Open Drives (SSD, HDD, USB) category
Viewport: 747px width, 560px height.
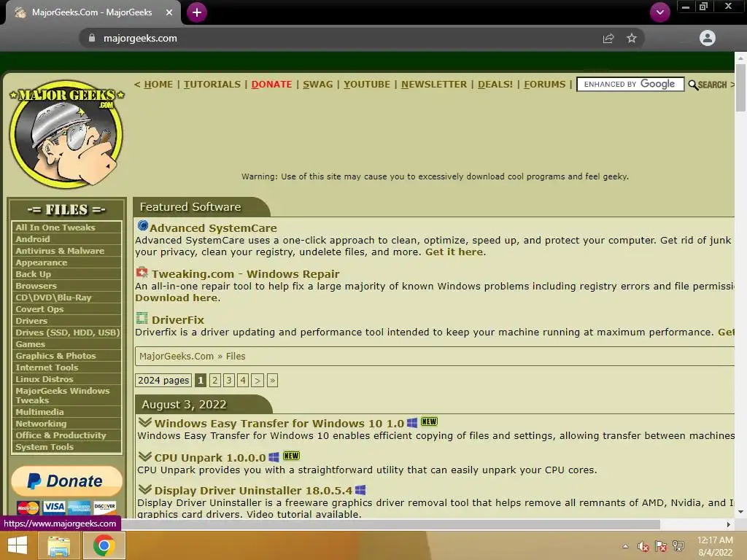tap(66, 332)
